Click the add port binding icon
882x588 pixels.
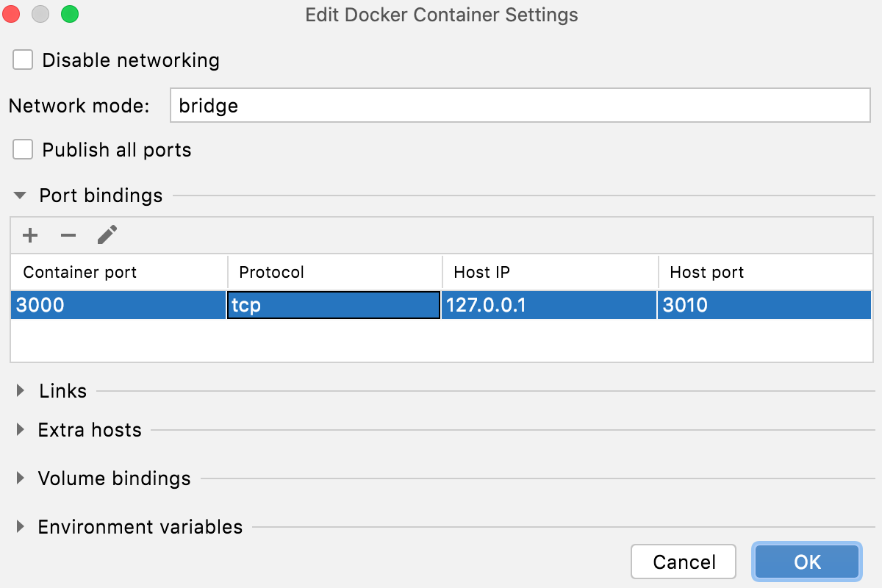coord(30,235)
